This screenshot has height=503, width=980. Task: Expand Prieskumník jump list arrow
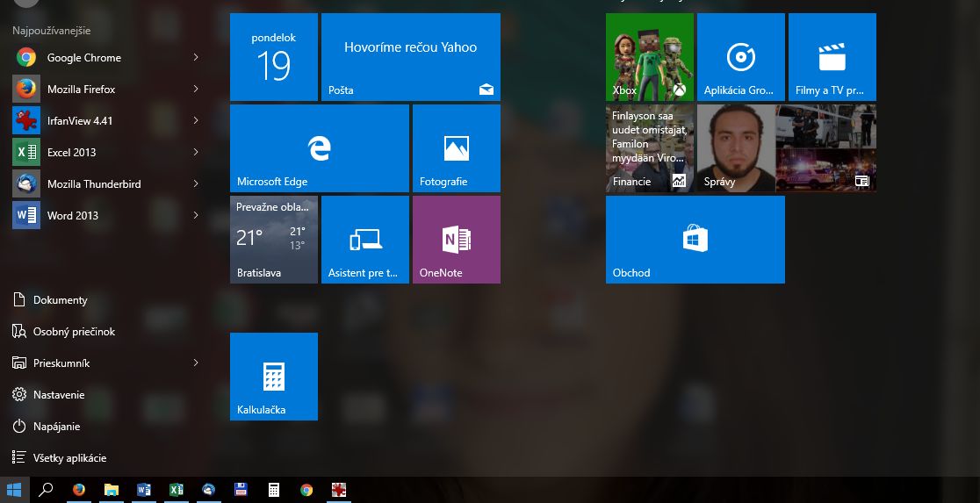click(x=196, y=363)
